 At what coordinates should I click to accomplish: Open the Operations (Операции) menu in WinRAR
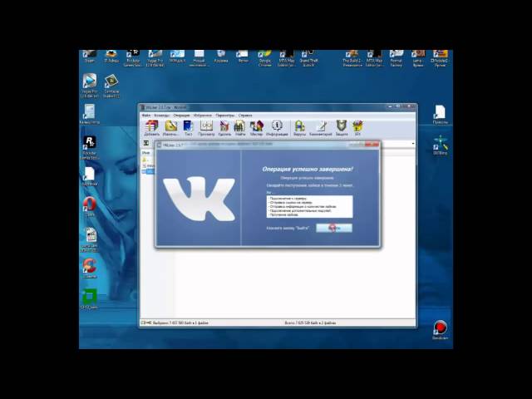[x=181, y=116]
